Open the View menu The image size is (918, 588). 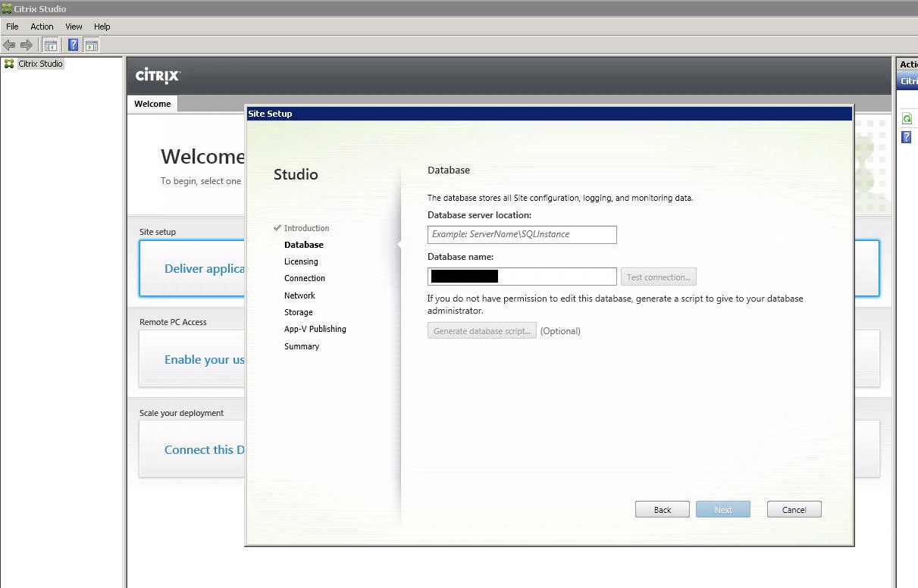[74, 27]
